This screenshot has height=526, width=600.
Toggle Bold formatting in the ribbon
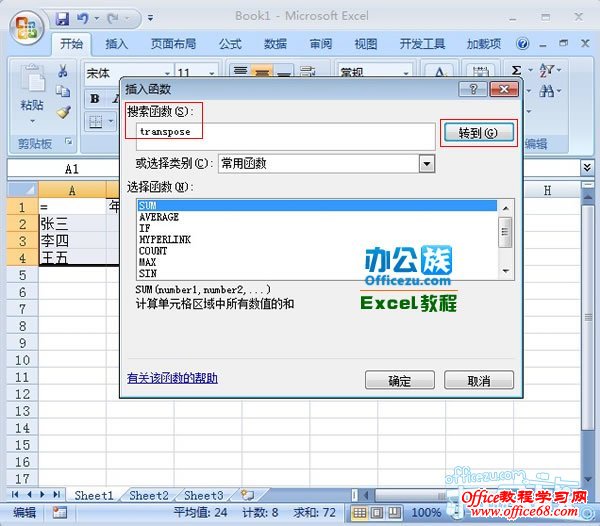[95, 99]
